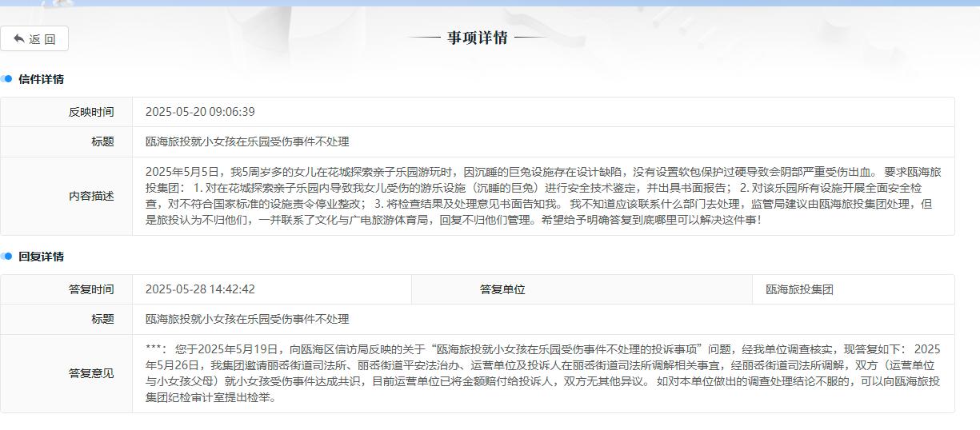980x430 pixels.
Task: Click the 事项详情 page heading
Action: tap(477, 38)
